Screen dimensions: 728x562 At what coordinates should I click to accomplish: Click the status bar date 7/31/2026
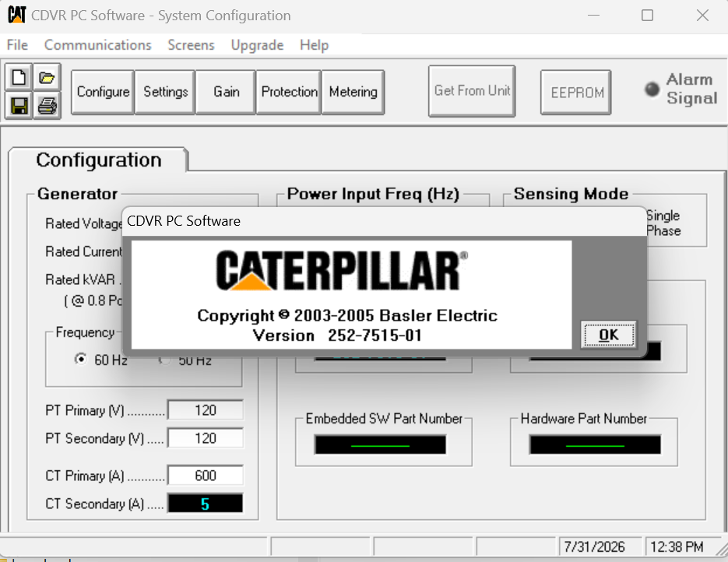[x=594, y=546]
